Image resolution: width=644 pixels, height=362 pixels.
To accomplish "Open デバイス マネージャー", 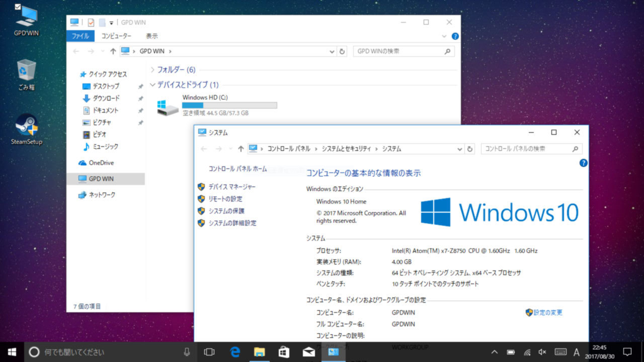I will point(232,187).
